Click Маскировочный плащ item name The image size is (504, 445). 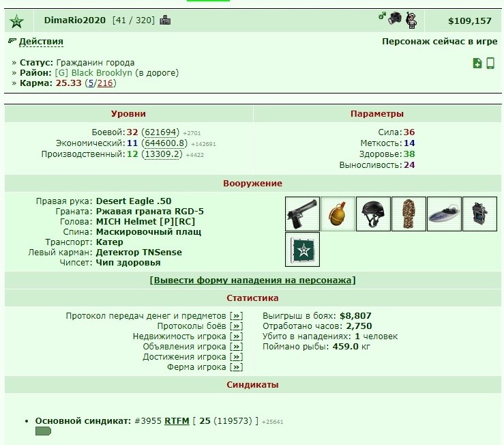(x=149, y=232)
